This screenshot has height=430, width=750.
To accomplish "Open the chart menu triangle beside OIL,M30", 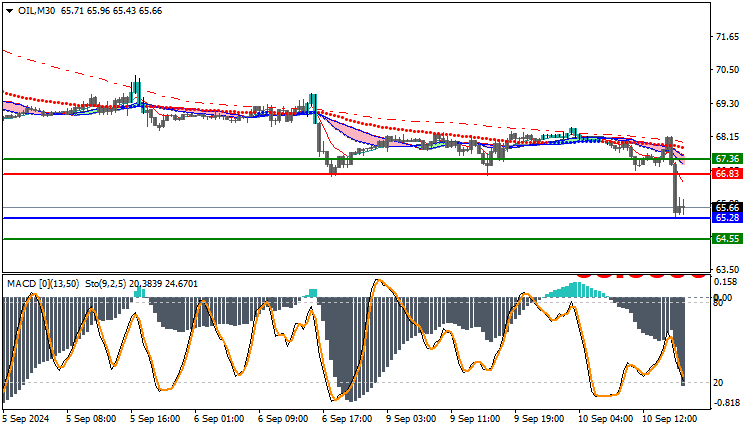I will [x=10, y=11].
